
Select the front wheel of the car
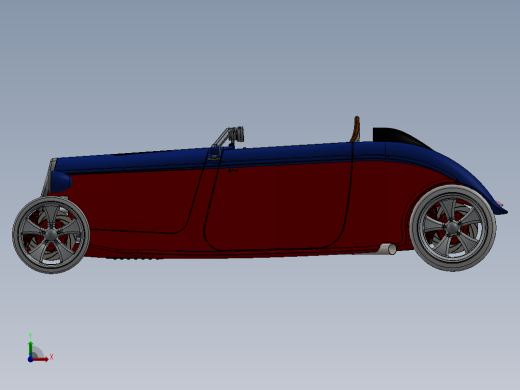pos(51,235)
